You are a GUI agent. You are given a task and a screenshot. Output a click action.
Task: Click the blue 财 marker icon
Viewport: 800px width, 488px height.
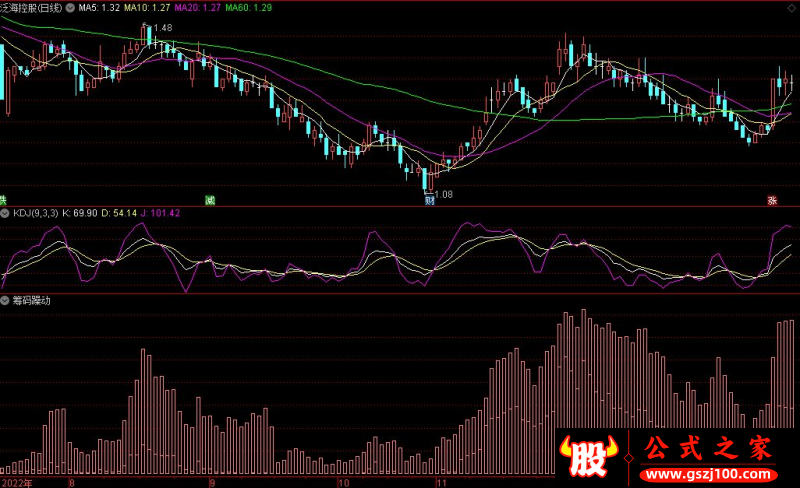(x=429, y=200)
